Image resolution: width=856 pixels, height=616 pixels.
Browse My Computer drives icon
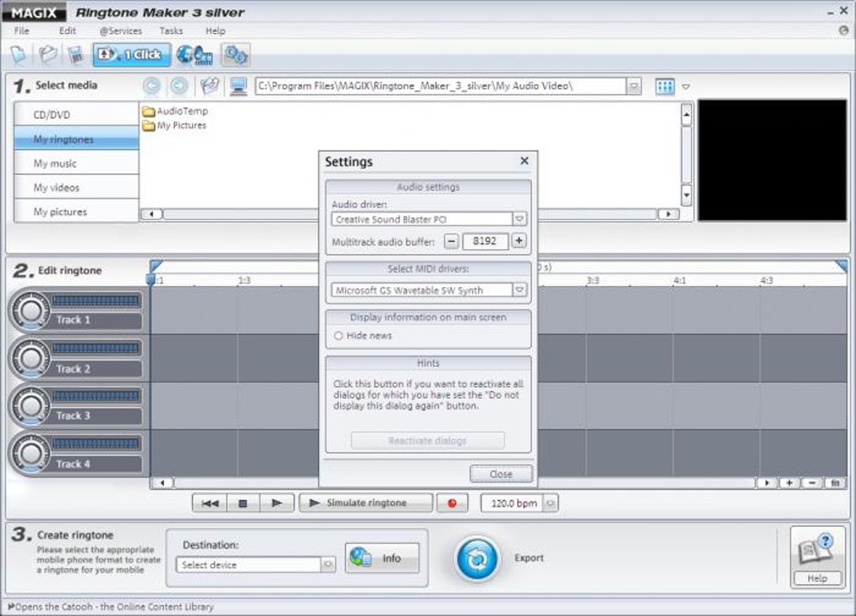click(x=238, y=86)
